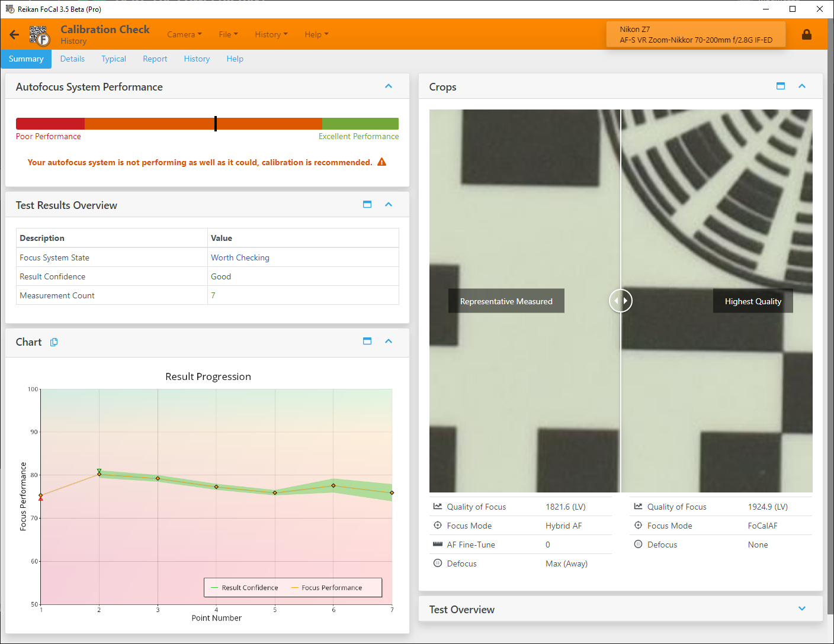Select the Summary tab

tap(26, 59)
